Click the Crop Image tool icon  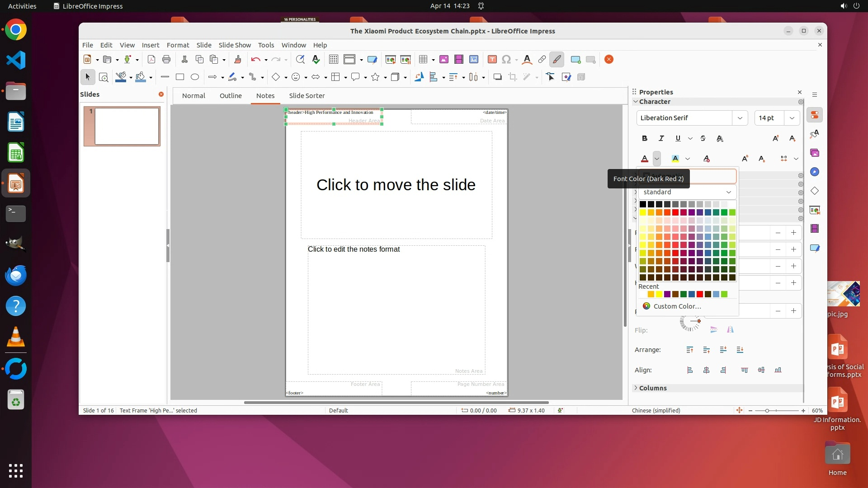click(x=513, y=77)
